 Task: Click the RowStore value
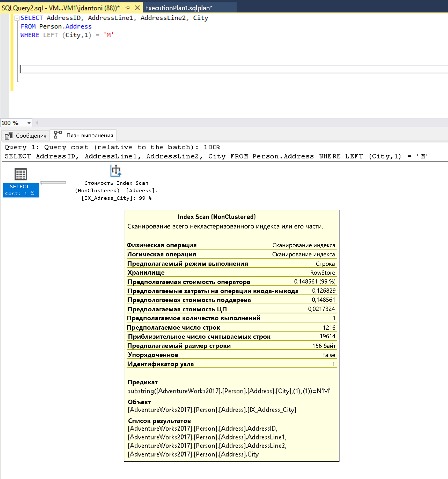pyautogui.click(x=322, y=273)
